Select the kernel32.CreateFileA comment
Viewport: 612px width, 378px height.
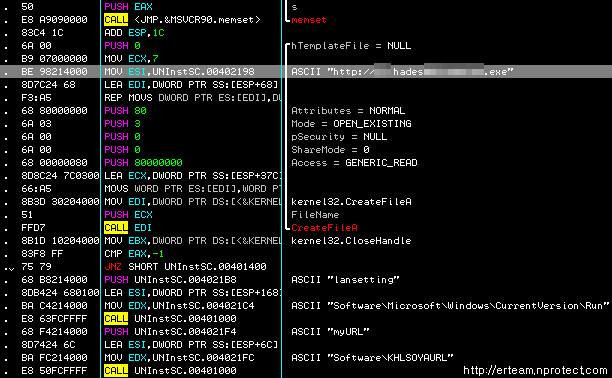[351, 201]
